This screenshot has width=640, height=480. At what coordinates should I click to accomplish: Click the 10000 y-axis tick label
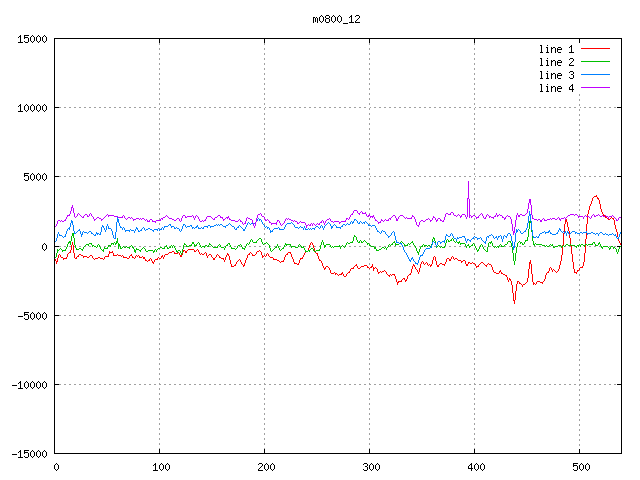[32, 108]
